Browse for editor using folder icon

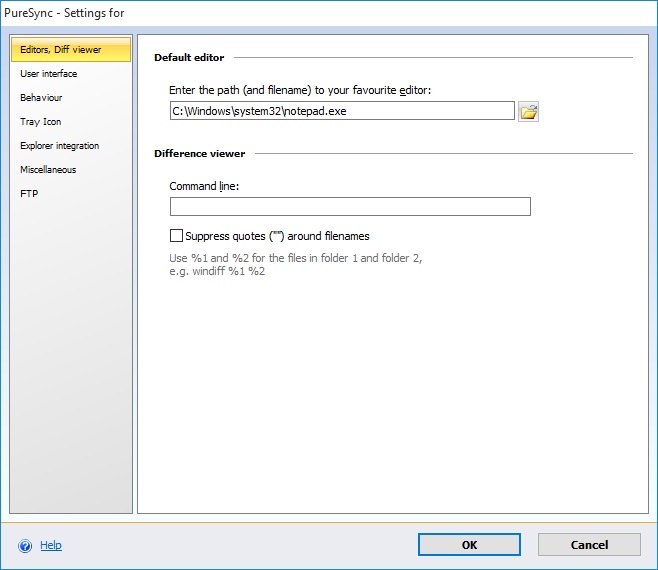point(528,112)
